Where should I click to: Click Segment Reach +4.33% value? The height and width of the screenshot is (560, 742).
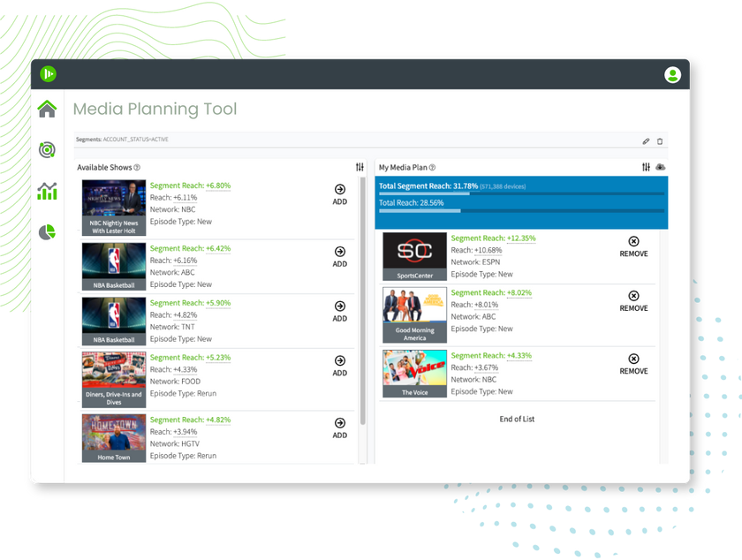(x=519, y=355)
